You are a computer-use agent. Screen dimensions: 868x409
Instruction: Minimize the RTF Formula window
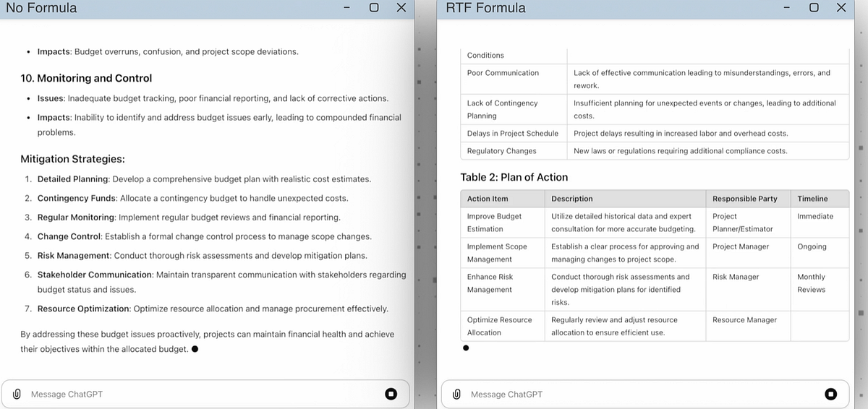pyautogui.click(x=787, y=8)
